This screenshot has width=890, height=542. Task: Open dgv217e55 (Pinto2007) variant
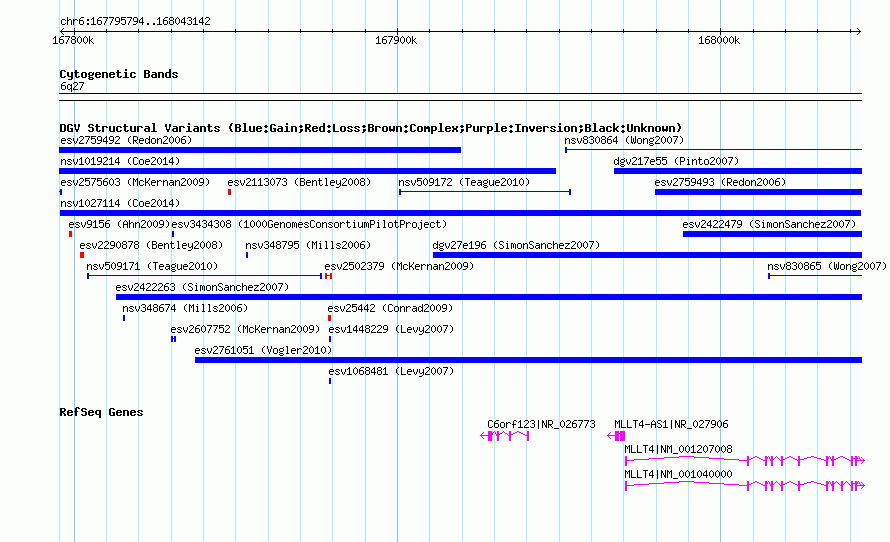[x=676, y=161]
